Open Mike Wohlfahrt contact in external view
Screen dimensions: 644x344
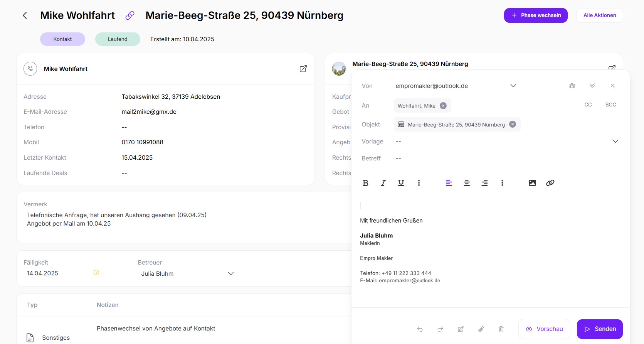[303, 69]
